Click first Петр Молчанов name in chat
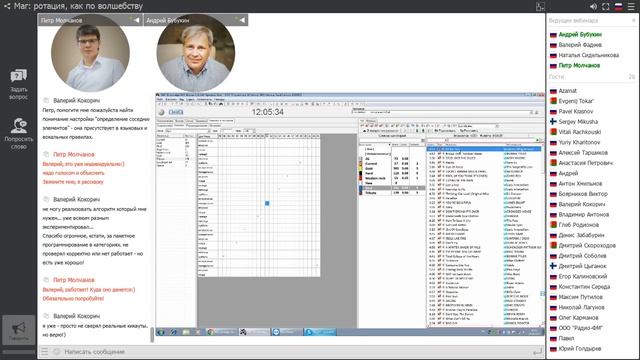This screenshot has height=360, width=640. pyautogui.click(x=74, y=154)
